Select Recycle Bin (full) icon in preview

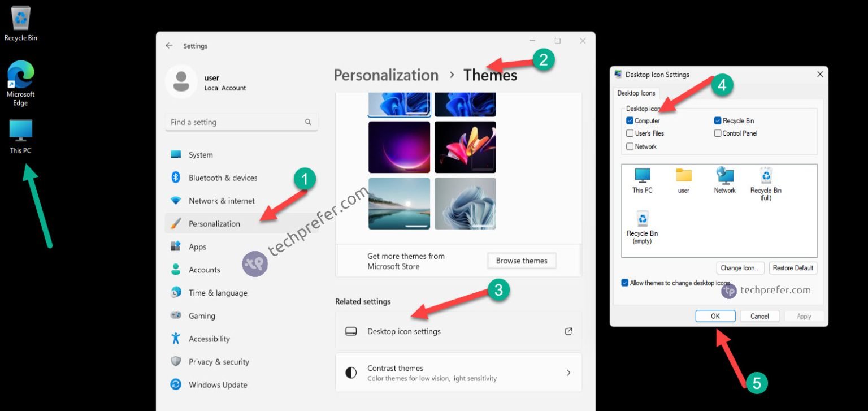coord(766,182)
